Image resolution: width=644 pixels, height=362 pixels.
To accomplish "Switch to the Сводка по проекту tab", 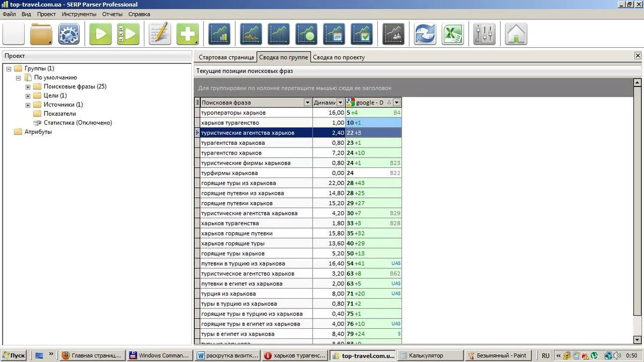I will 339,57.
